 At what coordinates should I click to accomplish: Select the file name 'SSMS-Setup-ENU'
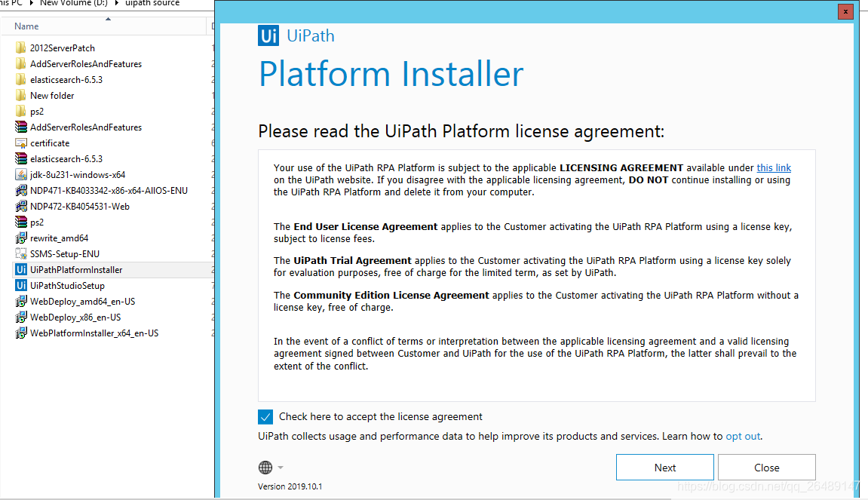pyautogui.click(x=65, y=254)
